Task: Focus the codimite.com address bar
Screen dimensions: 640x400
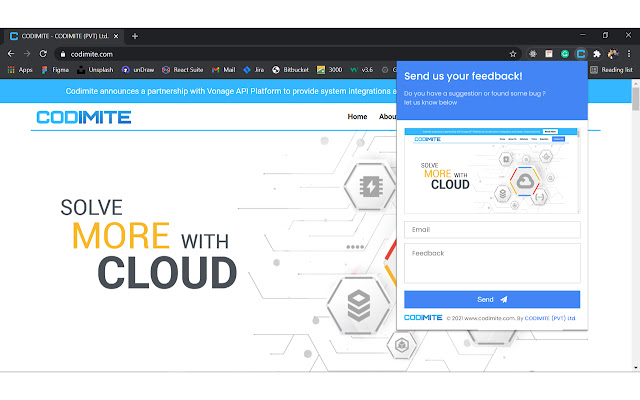Action: [288, 54]
